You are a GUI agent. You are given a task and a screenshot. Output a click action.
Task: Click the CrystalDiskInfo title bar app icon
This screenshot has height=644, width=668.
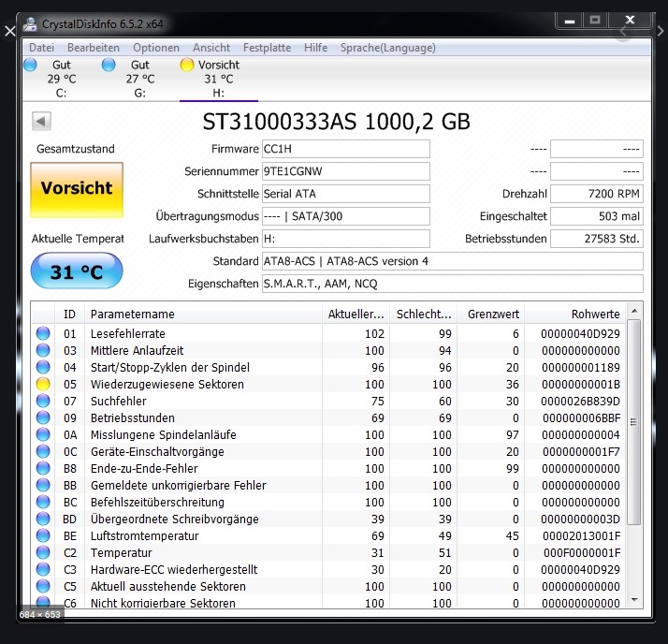click(30, 23)
